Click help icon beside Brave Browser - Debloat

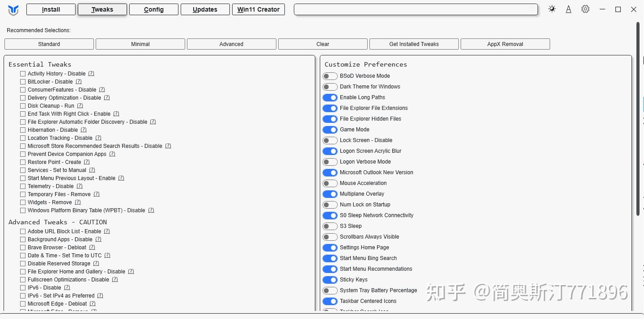(92, 248)
